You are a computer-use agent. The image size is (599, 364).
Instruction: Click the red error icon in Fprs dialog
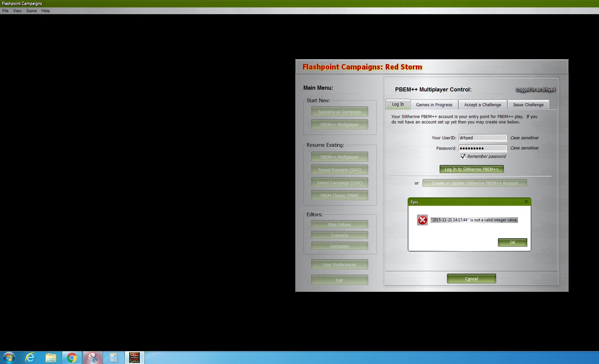click(x=422, y=220)
